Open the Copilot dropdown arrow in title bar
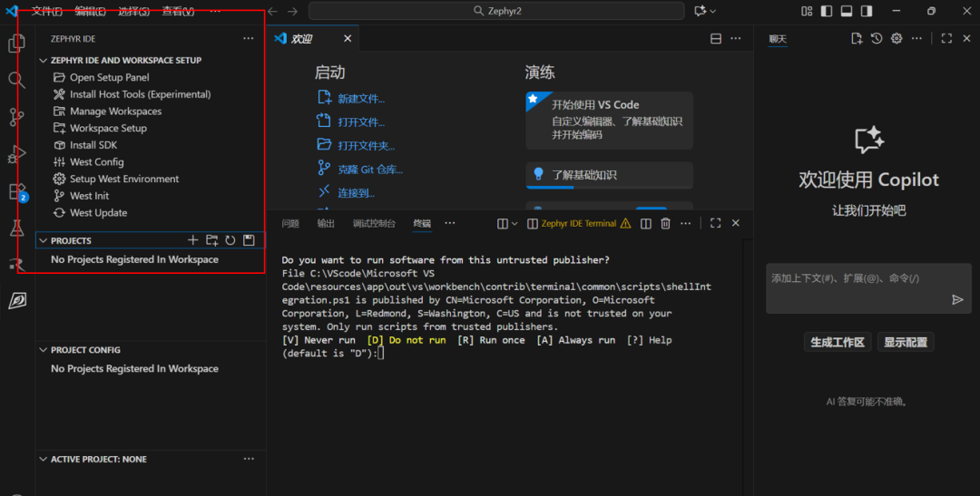 click(x=712, y=11)
